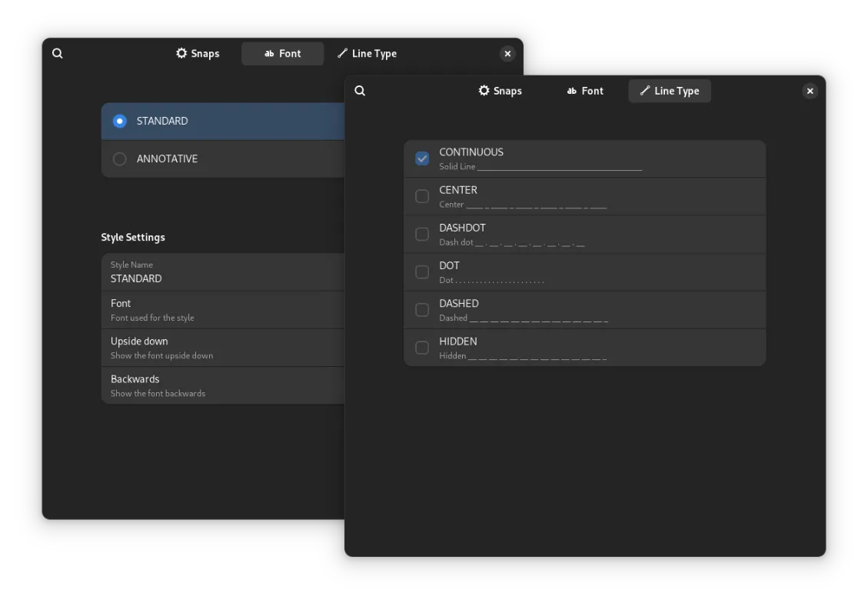Select the Line Type tab in the back window
The width and height of the screenshot is (868, 603).
pyautogui.click(x=367, y=53)
